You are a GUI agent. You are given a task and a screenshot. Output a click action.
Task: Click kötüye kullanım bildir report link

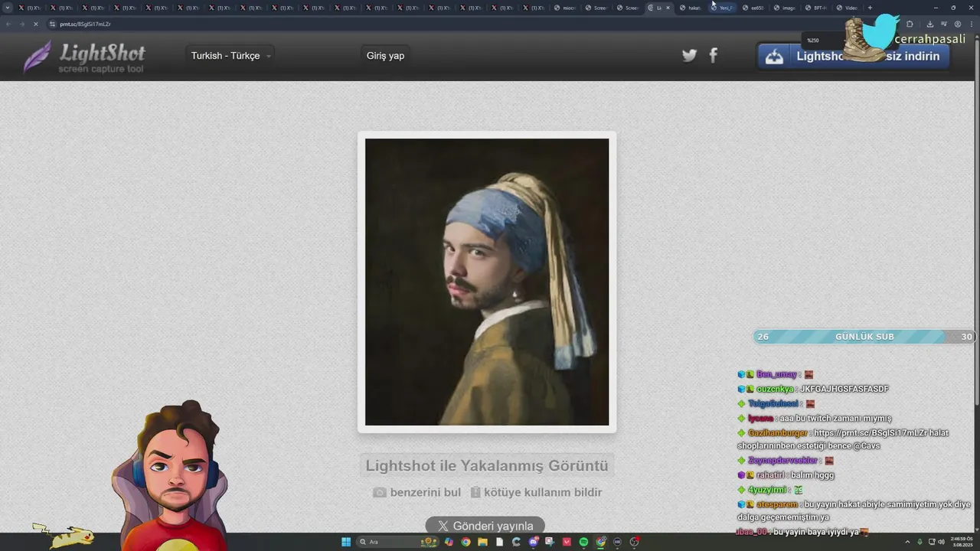point(536,492)
